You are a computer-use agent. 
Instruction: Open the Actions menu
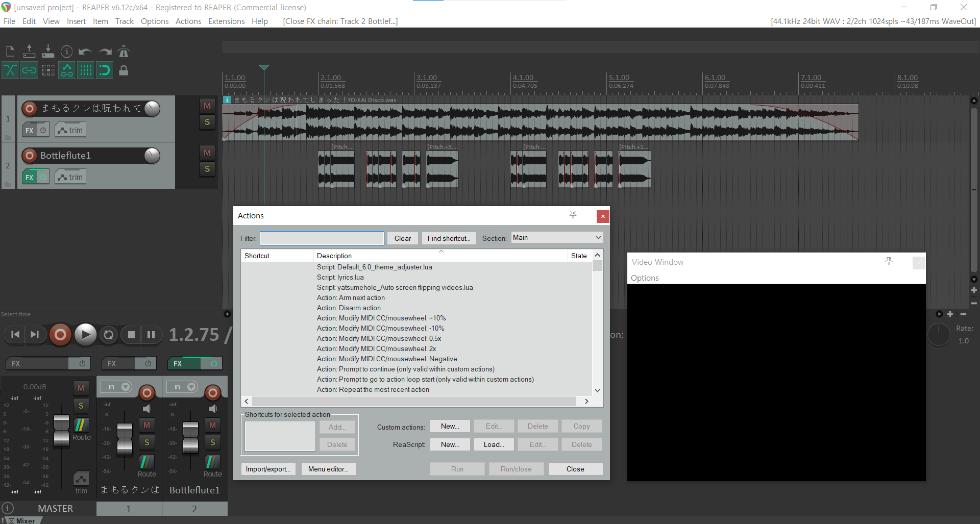pyautogui.click(x=188, y=21)
